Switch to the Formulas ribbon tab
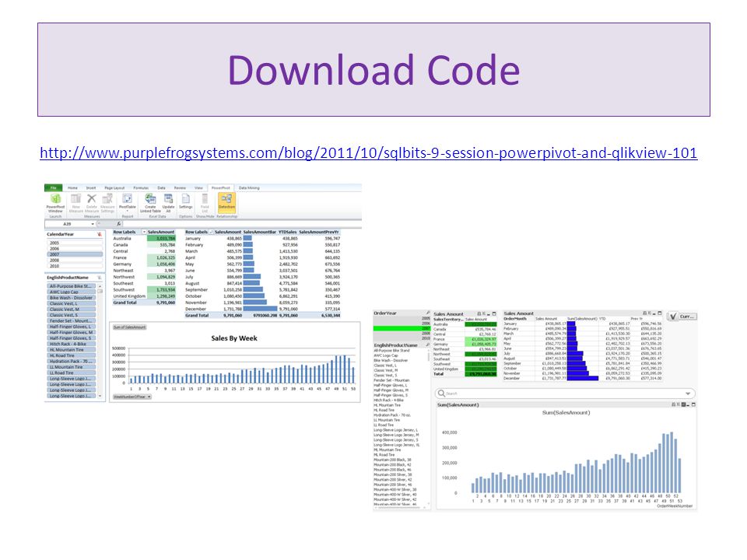This screenshot has height=560, width=747. click(x=141, y=188)
